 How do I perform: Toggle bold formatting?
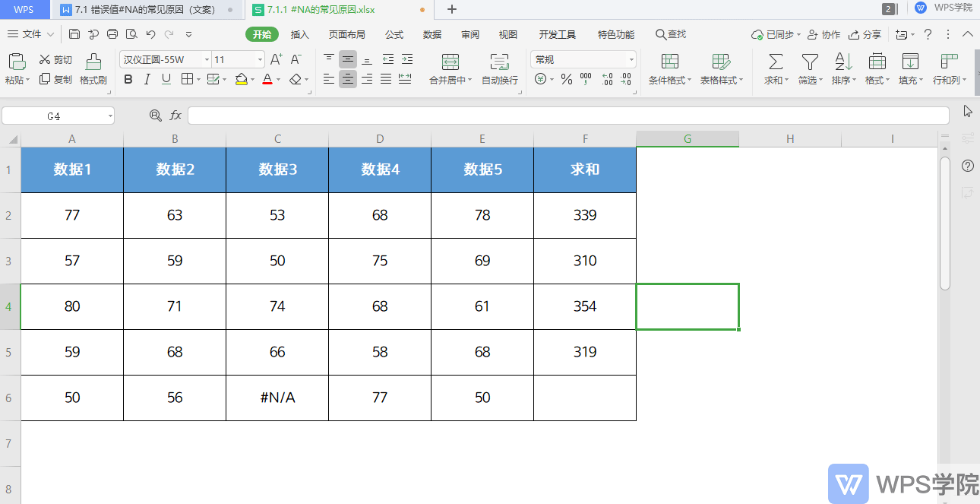[128, 79]
